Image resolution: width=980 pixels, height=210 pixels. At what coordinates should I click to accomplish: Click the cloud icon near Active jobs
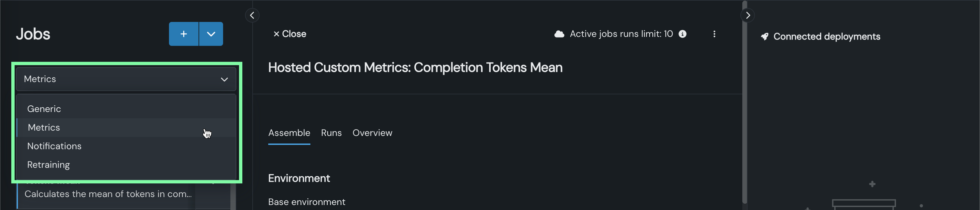click(559, 34)
